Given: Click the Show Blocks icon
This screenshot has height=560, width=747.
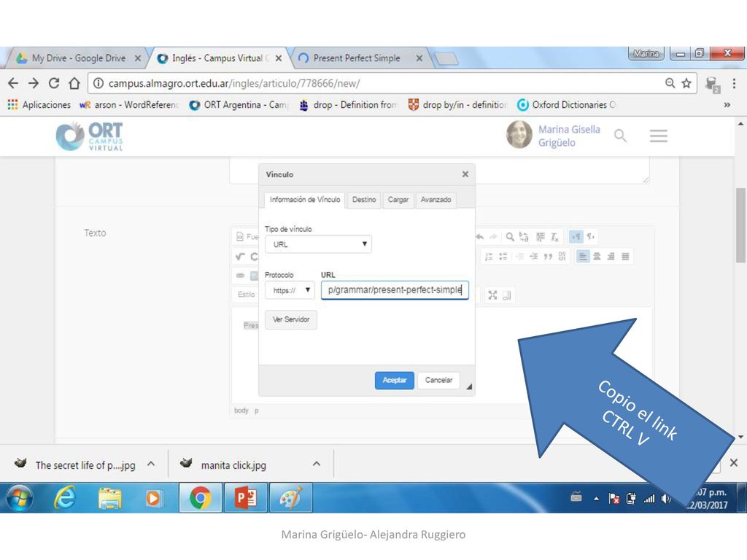Looking at the screenshot, I should [x=507, y=295].
